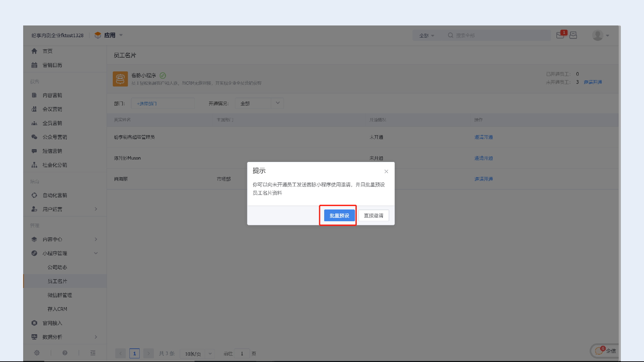
Task: Click the 批量预设 button in dialog
Action: (x=339, y=216)
